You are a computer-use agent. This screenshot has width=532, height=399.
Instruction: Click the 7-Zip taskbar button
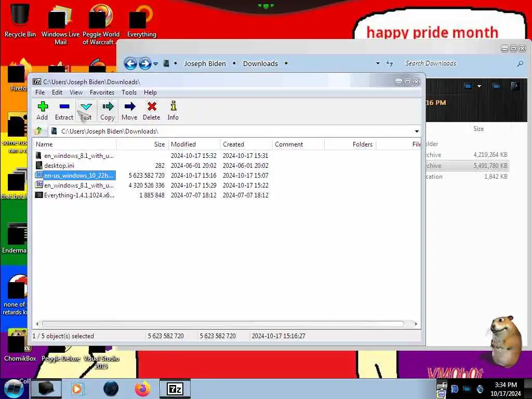(175, 389)
